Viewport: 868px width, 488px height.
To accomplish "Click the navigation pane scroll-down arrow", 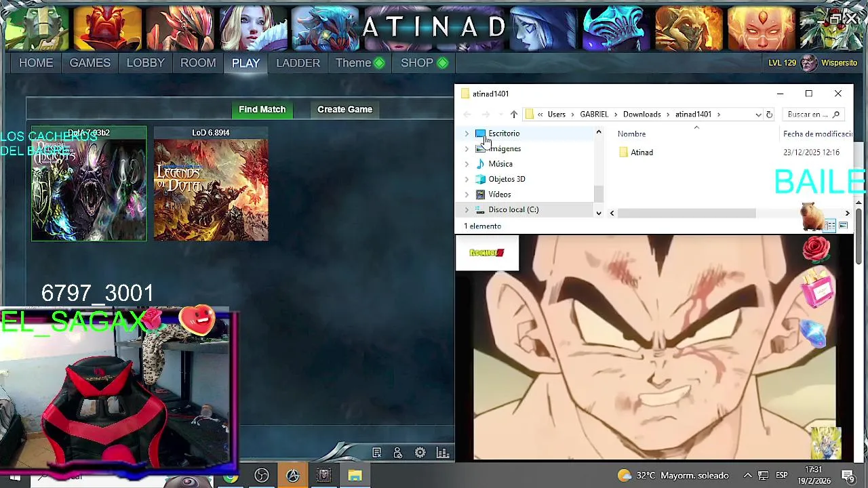I will [598, 213].
